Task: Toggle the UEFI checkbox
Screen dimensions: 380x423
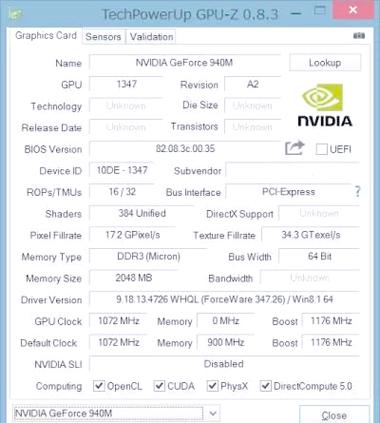Action: (321, 149)
